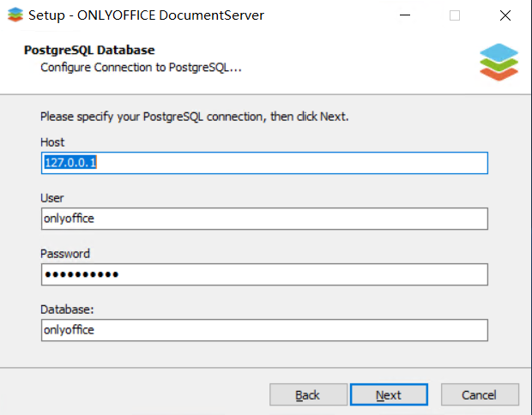Minimize the Setup window
The image size is (532, 415).
(x=405, y=15)
